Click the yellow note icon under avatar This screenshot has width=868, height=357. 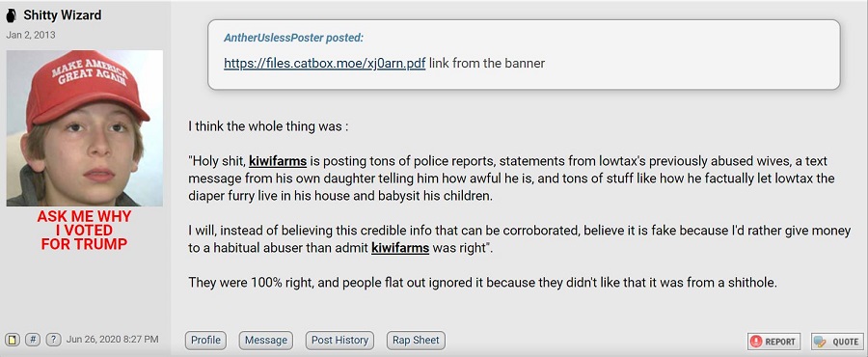pos(14,339)
